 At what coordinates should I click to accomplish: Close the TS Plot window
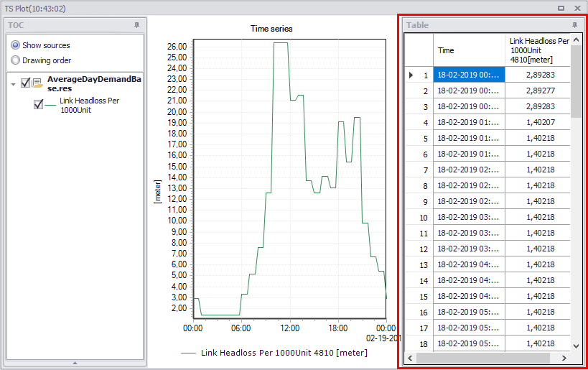coord(577,8)
